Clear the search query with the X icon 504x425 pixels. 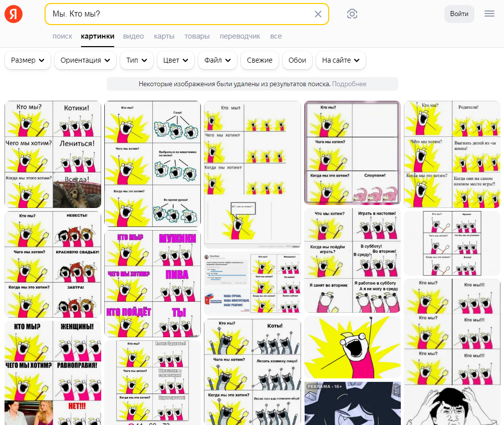(x=318, y=14)
